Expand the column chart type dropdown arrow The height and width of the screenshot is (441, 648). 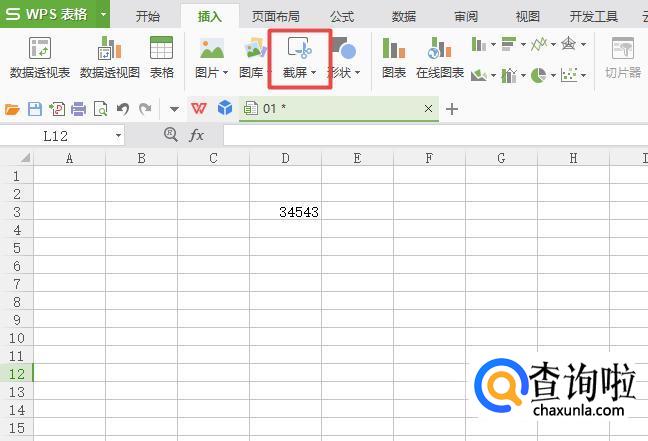click(x=493, y=44)
